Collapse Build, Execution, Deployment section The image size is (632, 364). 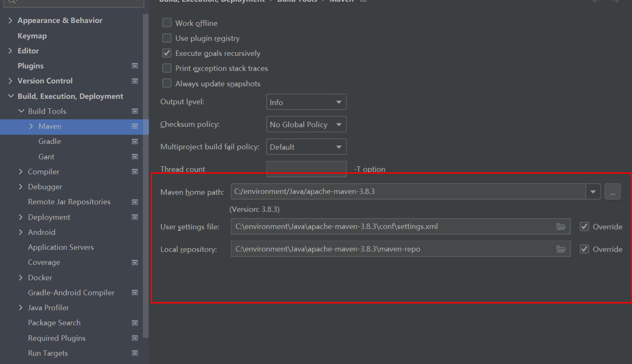pyautogui.click(x=11, y=96)
